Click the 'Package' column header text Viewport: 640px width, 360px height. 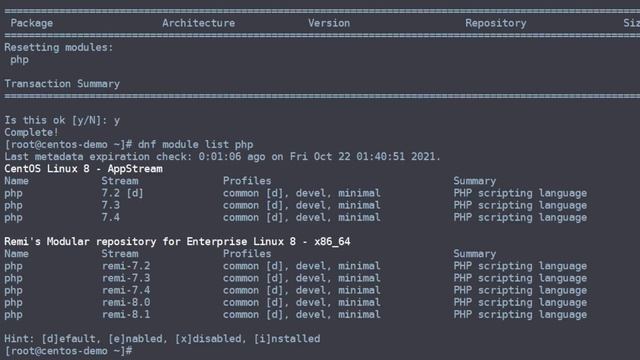(31, 23)
